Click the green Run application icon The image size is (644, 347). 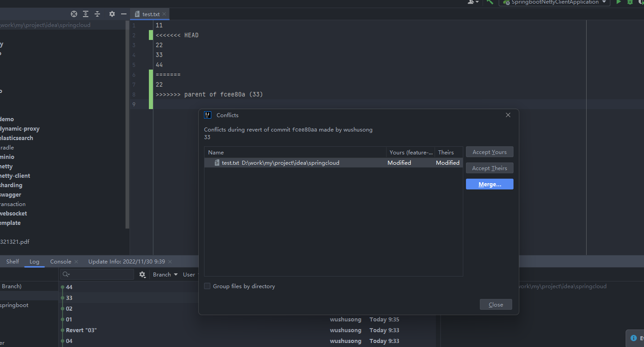618,2
